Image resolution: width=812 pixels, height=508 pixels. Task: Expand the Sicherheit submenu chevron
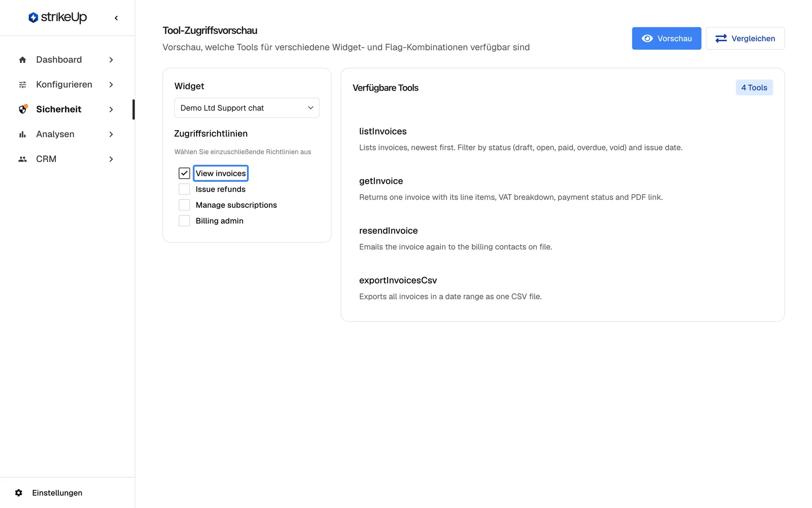(111, 109)
